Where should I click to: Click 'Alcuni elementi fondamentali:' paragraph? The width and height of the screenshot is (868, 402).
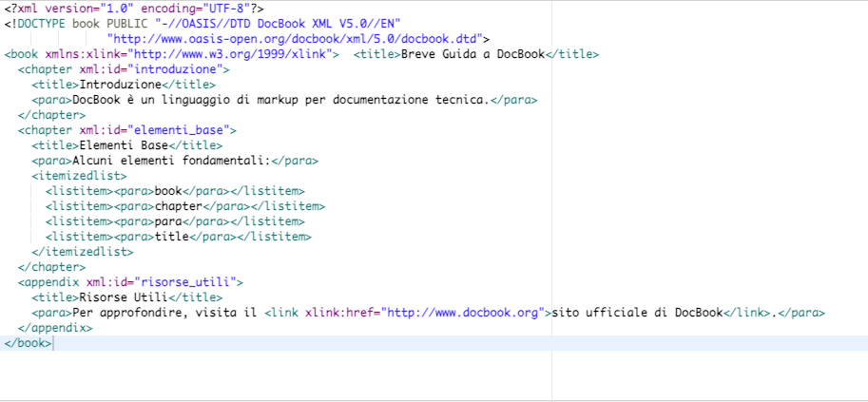(x=171, y=161)
